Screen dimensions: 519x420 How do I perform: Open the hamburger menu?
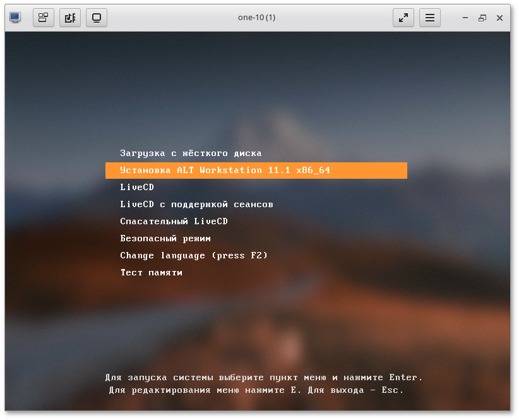click(430, 18)
